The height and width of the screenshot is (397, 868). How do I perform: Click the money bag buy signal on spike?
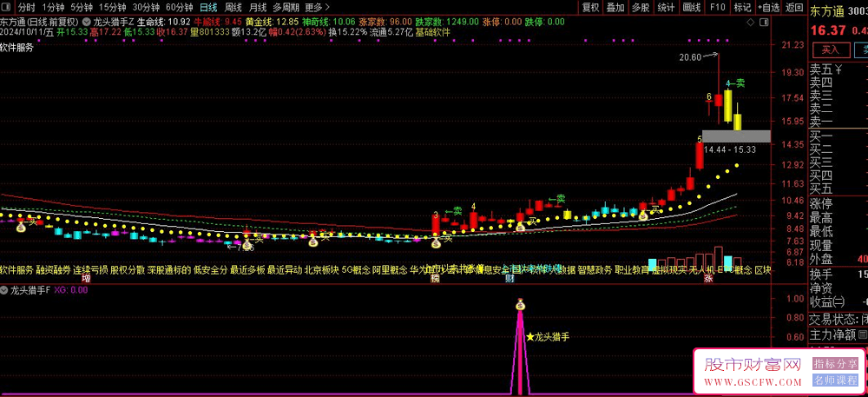520,303
